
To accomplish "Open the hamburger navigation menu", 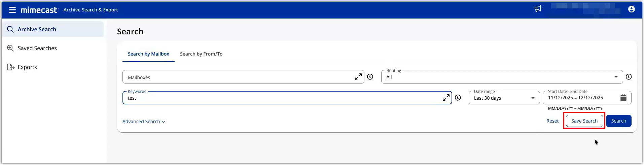I will (12, 10).
